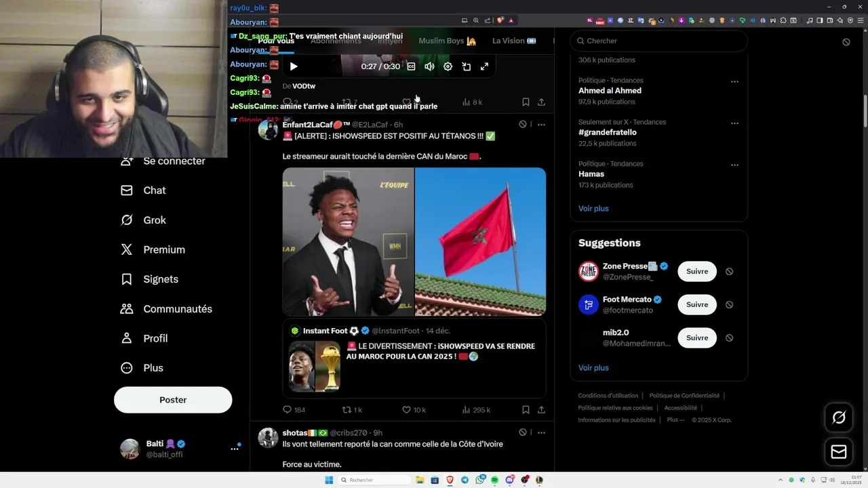Open Grok in the sidebar

click(142, 220)
